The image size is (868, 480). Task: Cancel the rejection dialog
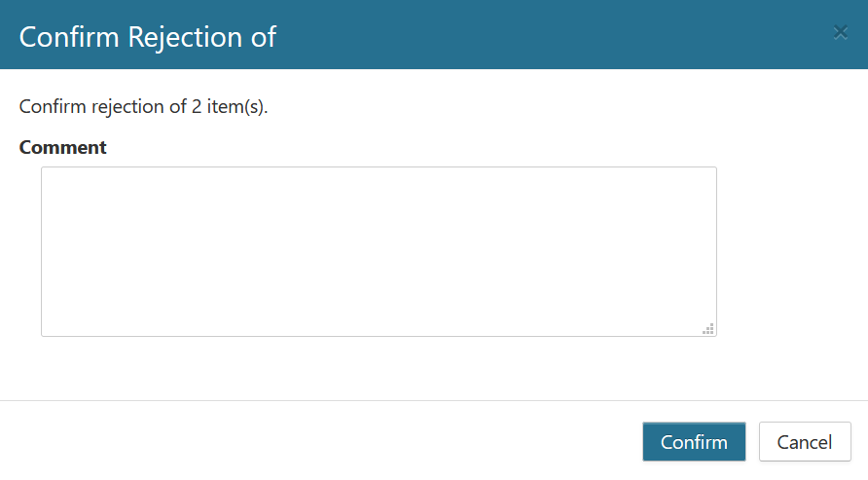pyautogui.click(x=804, y=442)
